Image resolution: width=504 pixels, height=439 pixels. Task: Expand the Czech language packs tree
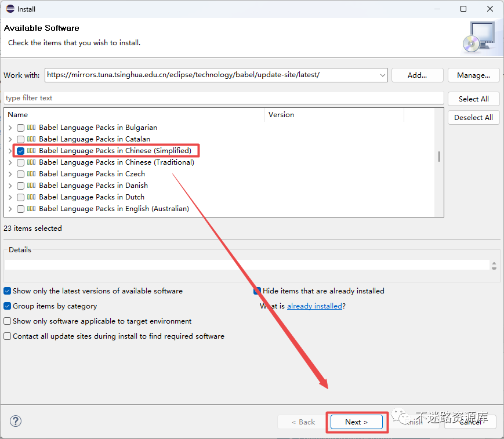10,174
